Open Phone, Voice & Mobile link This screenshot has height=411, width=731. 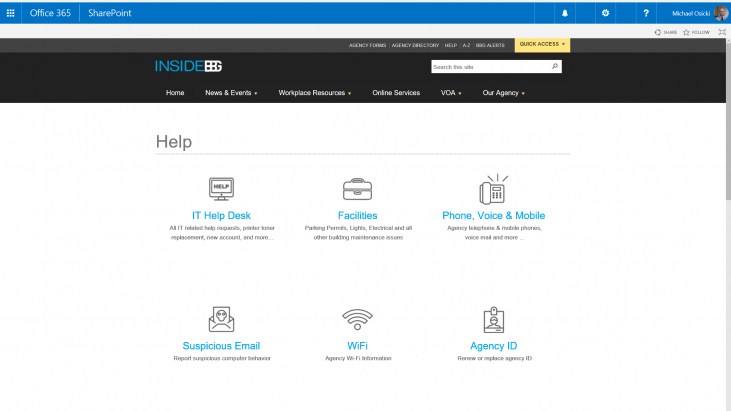[x=494, y=215]
